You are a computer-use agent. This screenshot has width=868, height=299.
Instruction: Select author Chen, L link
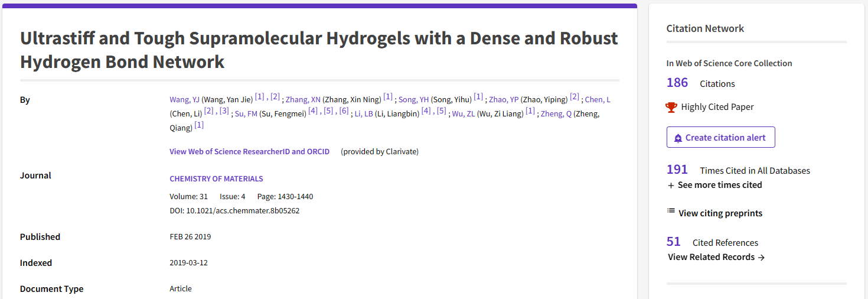[x=598, y=99]
